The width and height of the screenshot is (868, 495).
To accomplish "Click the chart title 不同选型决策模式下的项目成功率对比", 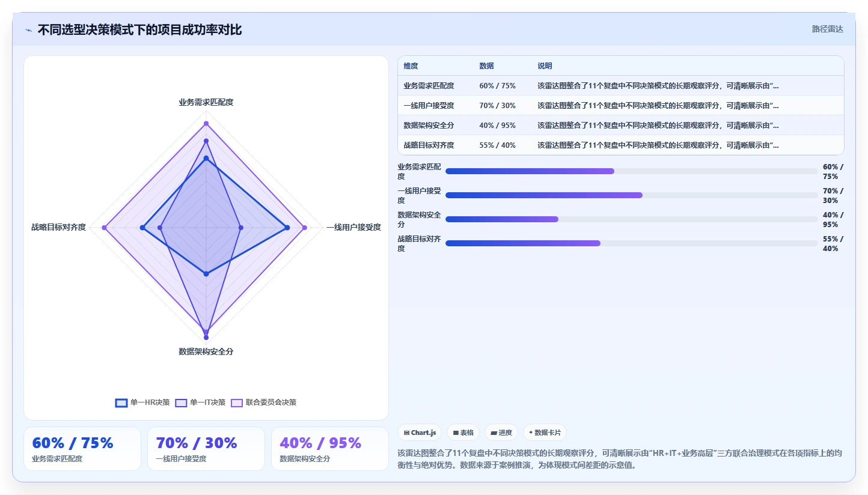I will click(139, 30).
